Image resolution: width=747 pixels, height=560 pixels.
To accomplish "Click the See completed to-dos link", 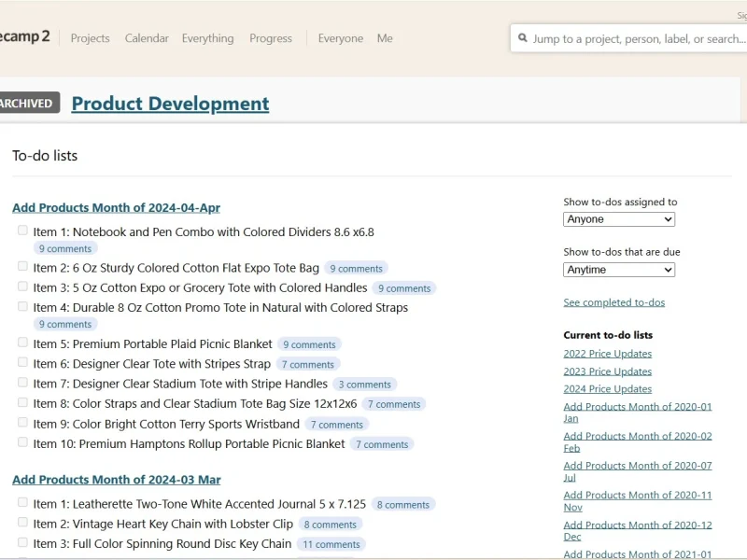I will coord(614,302).
